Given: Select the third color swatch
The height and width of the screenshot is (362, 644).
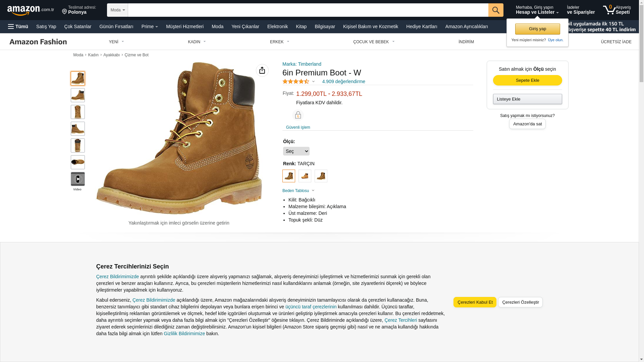Looking at the screenshot, I should tap(321, 176).
